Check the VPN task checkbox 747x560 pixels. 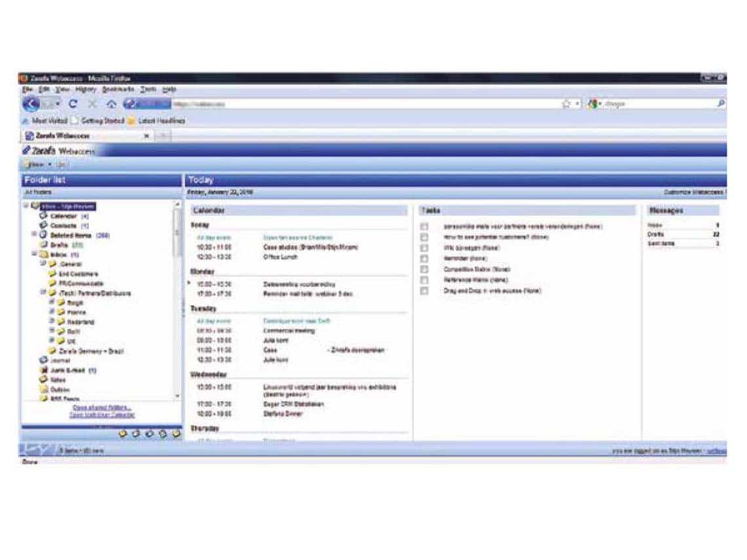click(424, 248)
